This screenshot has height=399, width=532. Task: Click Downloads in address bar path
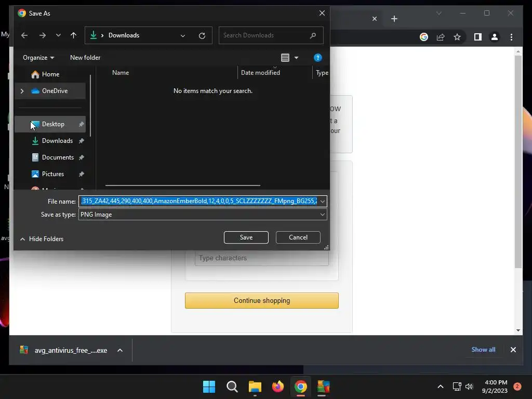click(x=124, y=35)
